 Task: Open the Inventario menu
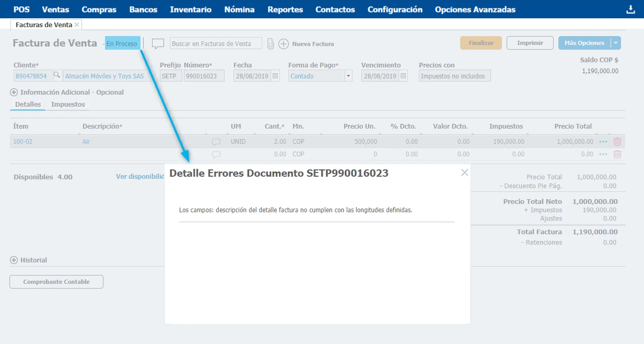coord(191,9)
